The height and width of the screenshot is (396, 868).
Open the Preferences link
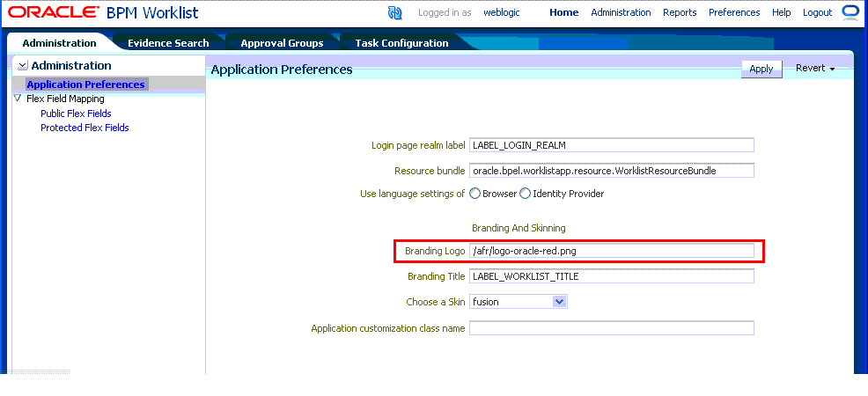click(x=734, y=12)
